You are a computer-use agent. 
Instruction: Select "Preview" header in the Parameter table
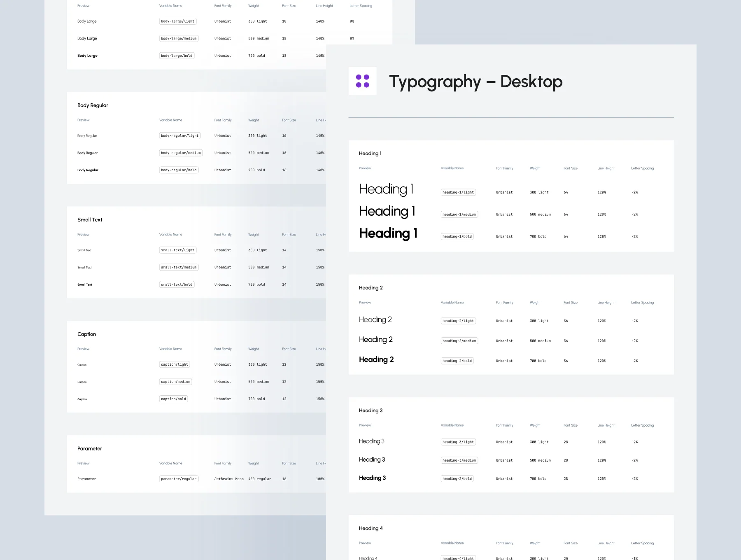coord(83,464)
